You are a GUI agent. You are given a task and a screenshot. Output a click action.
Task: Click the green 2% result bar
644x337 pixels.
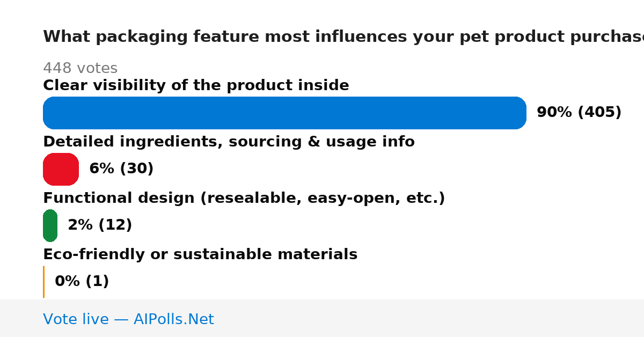(x=50, y=225)
